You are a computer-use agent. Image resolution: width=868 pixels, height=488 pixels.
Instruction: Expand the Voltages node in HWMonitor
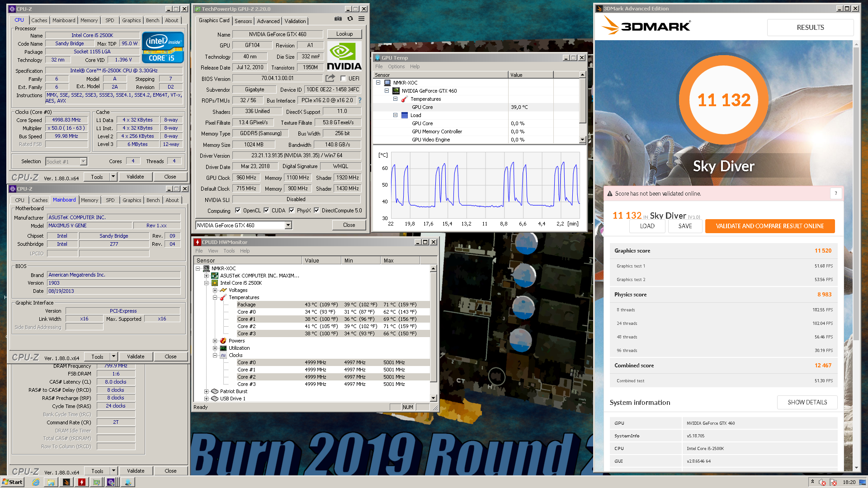tap(215, 290)
